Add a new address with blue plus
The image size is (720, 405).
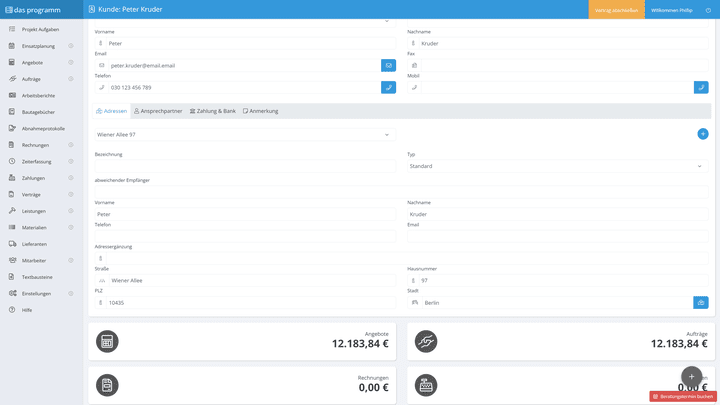[x=703, y=134]
